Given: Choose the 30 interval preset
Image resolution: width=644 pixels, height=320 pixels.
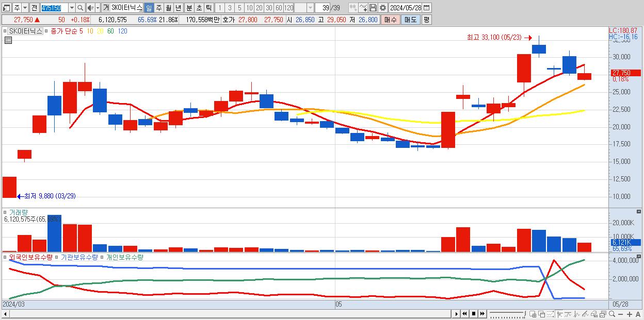Looking at the screenshot, I should pyautogui.click(x=269, y=8).
